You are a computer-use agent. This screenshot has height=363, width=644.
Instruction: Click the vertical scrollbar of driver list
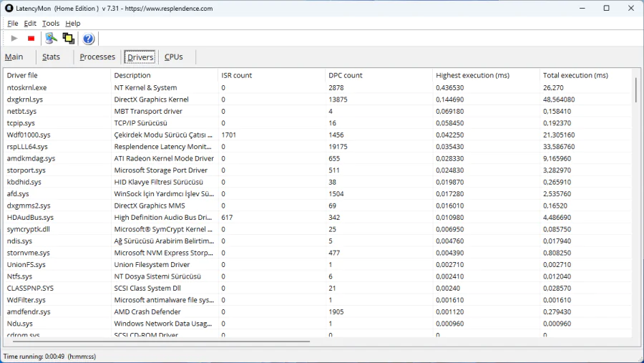click(635, 91)
